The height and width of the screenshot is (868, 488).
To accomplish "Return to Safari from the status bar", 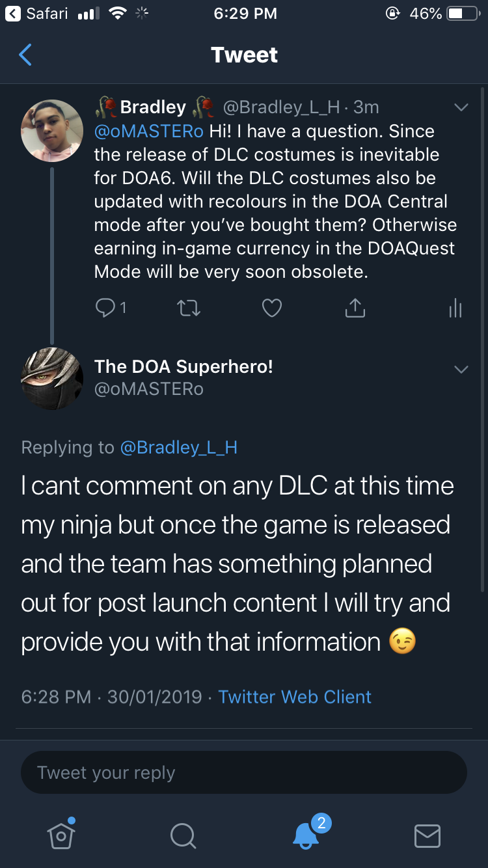I will pyautogui.click(x=39, y=13).
